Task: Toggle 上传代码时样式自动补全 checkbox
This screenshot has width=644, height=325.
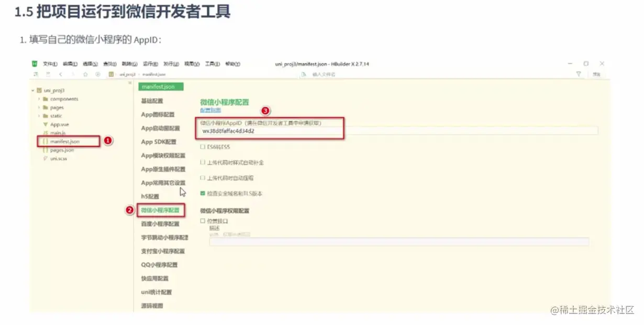Action: coord(203,162)
